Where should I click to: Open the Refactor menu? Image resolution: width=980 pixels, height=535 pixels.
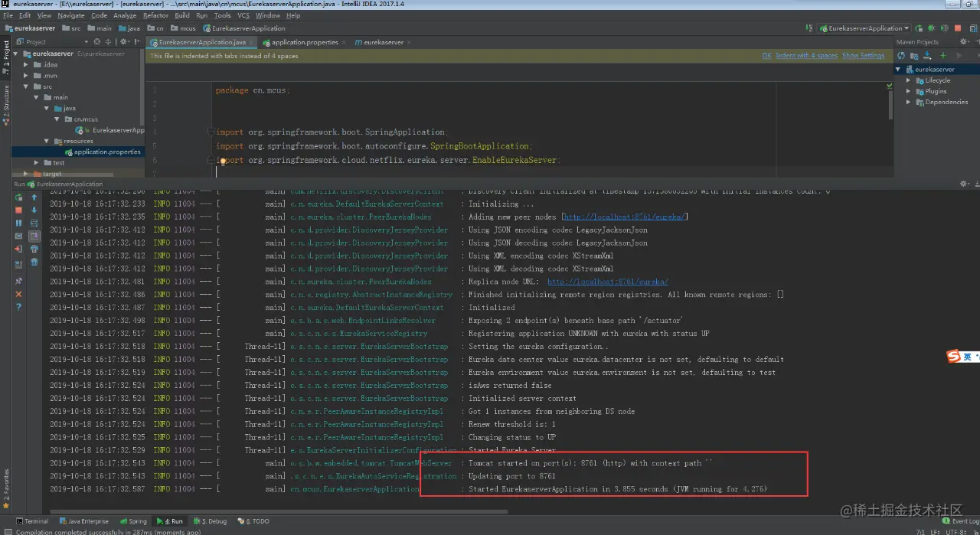click(x=155, y=15)
